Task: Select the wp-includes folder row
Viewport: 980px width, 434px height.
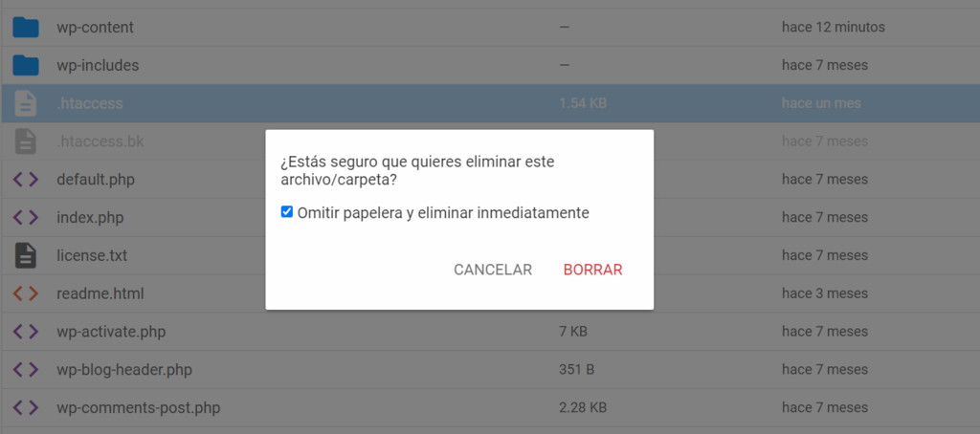Action: tap(490, 65)
